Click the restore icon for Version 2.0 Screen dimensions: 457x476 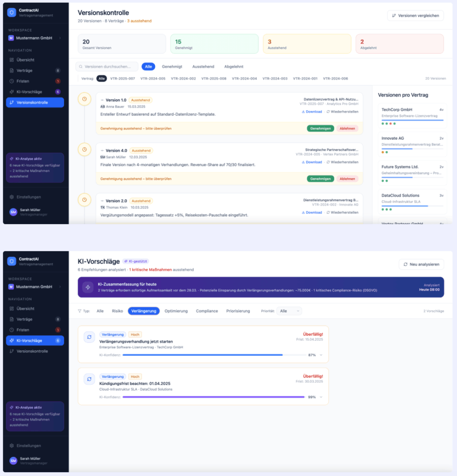(328, 212)
